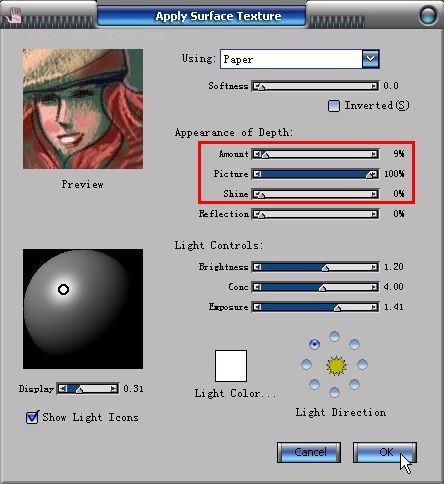Click left arrow of Softness slider
Screen dimensions: 444x484
coord(256,86)
